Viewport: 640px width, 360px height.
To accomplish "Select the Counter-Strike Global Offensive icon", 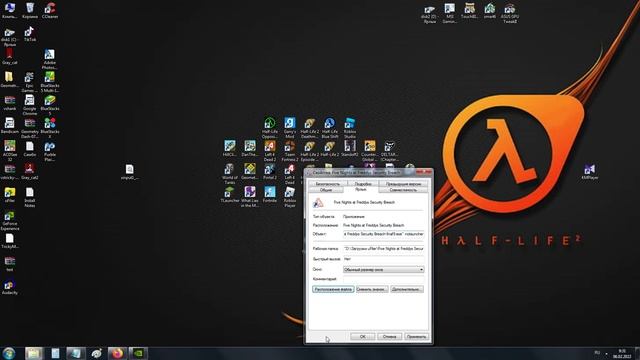I will point(370,151).
